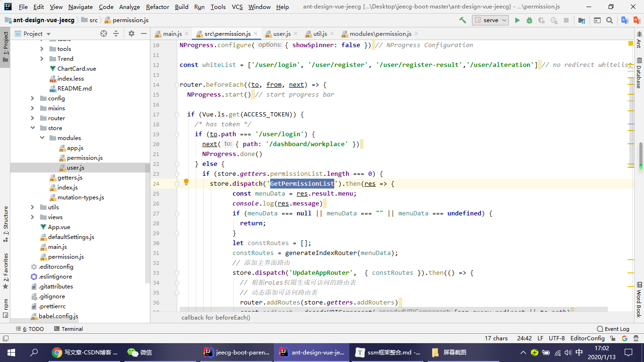
Task: Expand the views folder
Action: click(32, 217)
